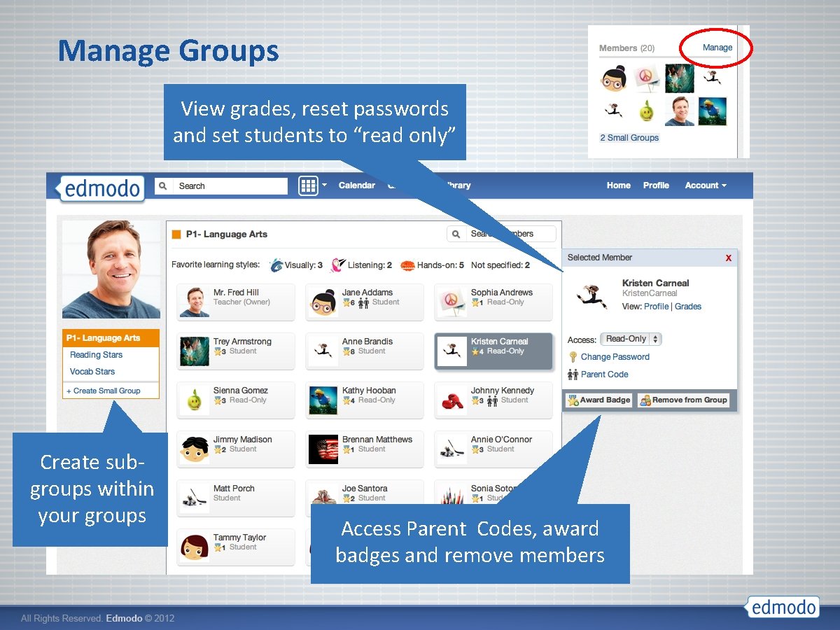Select the highlighted Kristen Carneal card

[x=493, y=351]
